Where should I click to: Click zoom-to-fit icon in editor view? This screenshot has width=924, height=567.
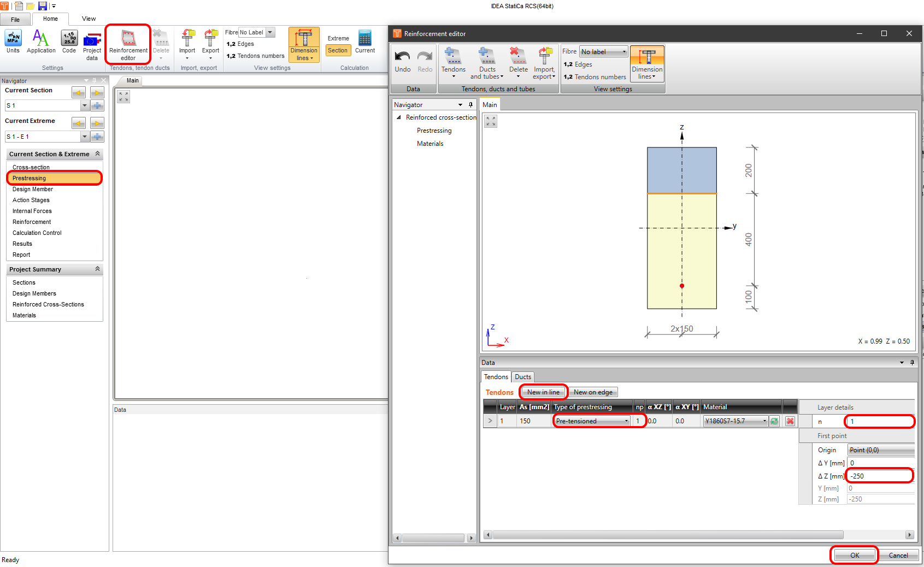click(491, 121)
